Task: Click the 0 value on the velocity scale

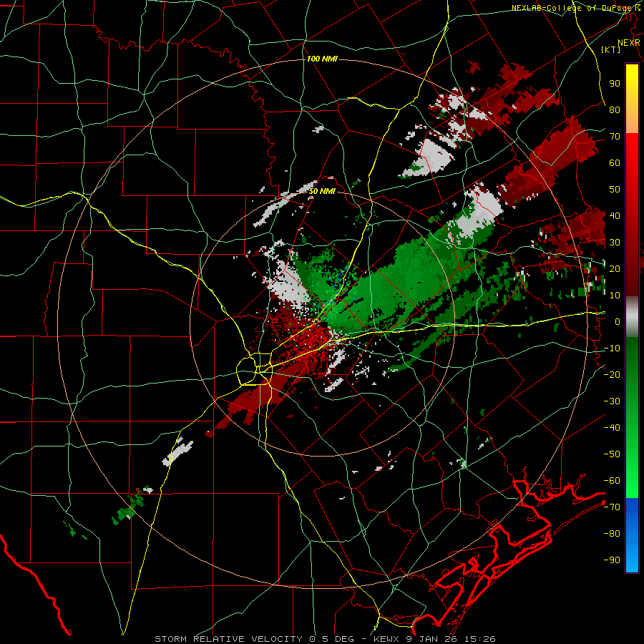Action: coord(618,321)
